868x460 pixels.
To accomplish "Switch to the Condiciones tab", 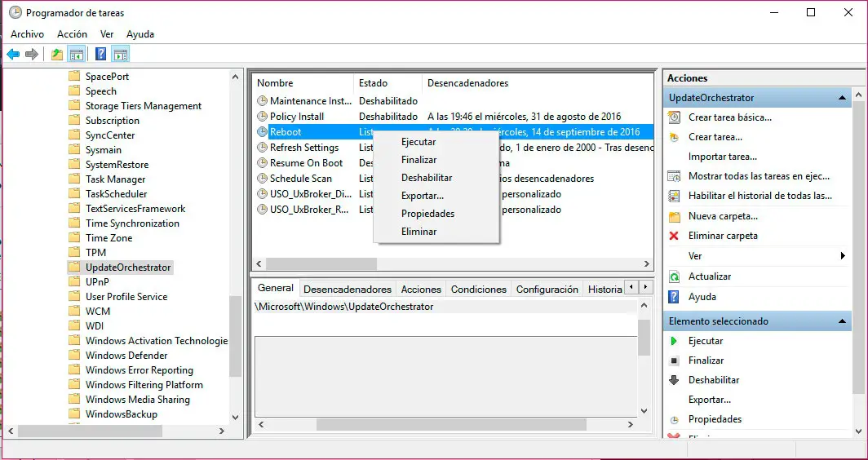I will point(479,289).
